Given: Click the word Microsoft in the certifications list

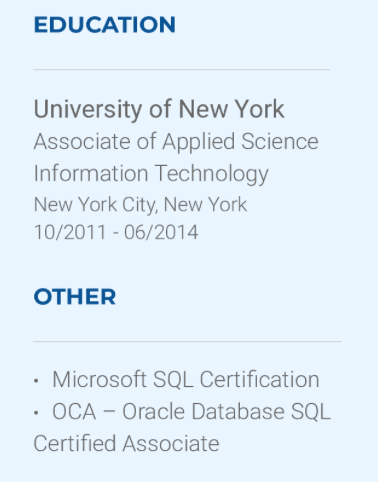Looking at the screenshot, I should point(99,380).
